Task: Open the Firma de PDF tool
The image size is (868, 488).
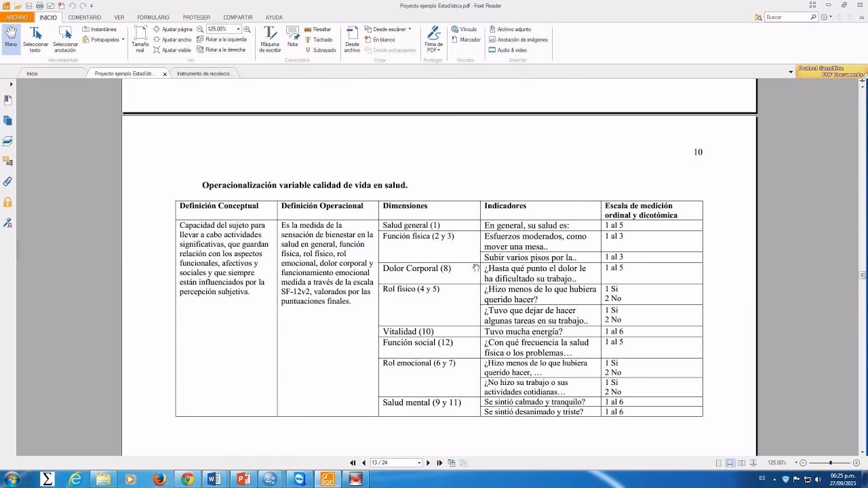Action: [x=433, y=39]
